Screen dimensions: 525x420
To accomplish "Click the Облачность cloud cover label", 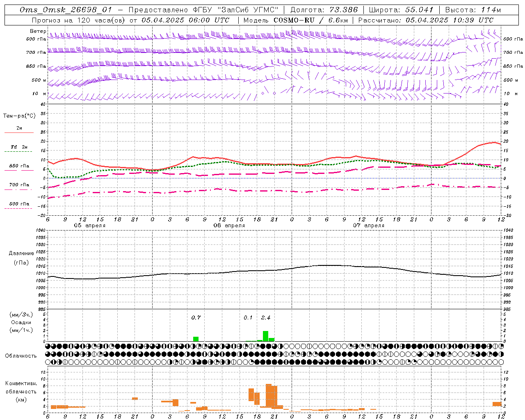I will pyautogui.click(x=21, y=356).
